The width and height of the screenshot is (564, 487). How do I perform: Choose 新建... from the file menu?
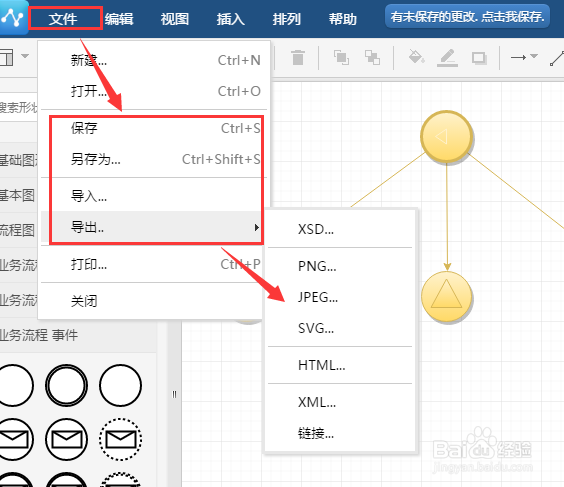pyautogui.click(x=154, y=60)
